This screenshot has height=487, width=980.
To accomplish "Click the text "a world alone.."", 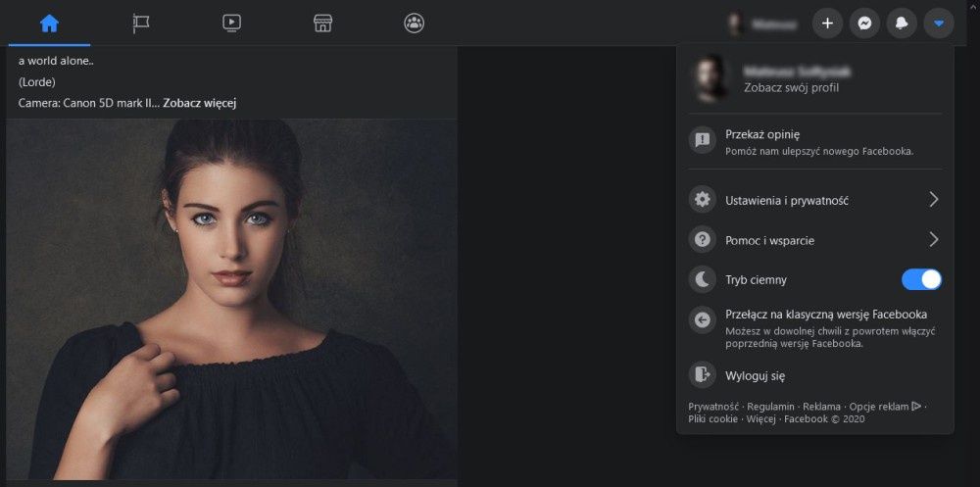I will tap(56, 62).
